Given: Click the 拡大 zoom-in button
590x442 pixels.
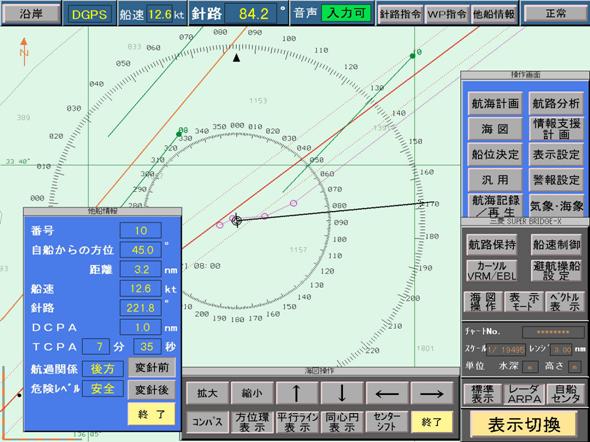Looking at the screenshot, I should pyautogui.click(x=207, y=393).
